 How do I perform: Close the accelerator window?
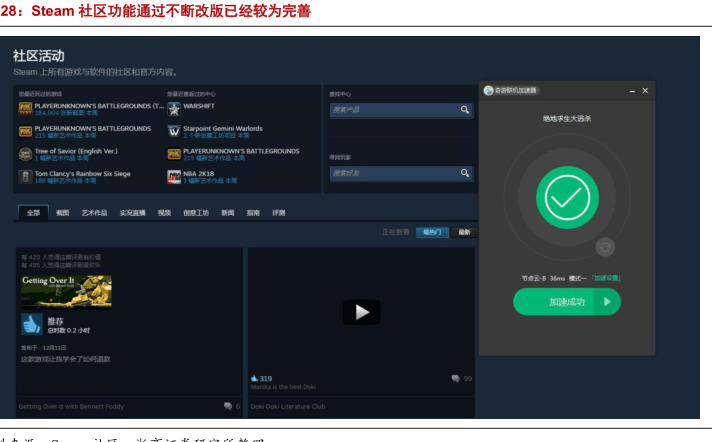(x=645, y=91)
